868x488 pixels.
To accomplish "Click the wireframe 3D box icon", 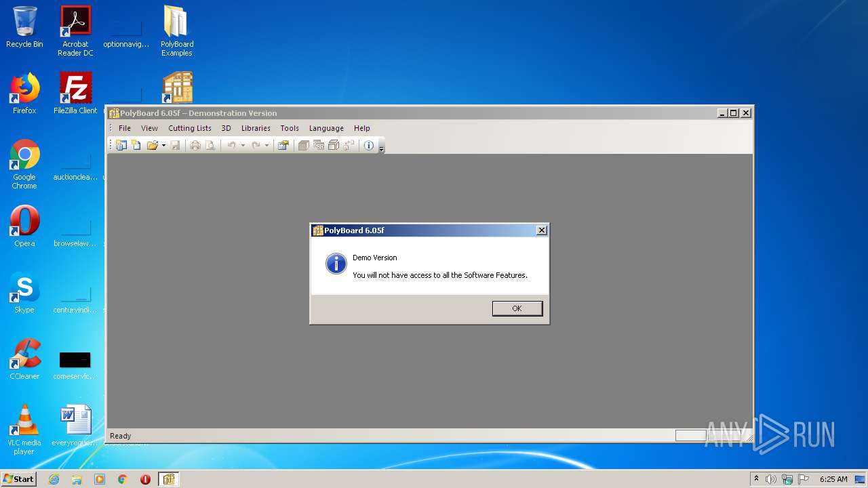I will pyautogui.click(x=334, y=145).
